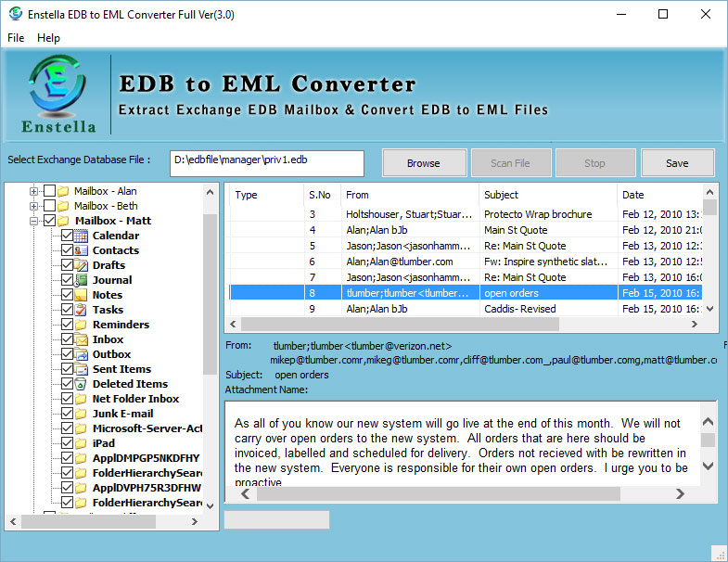This screenshot has height=562, width=728.
Task: Click the Journal folder icon
Action: coord(82,280)
